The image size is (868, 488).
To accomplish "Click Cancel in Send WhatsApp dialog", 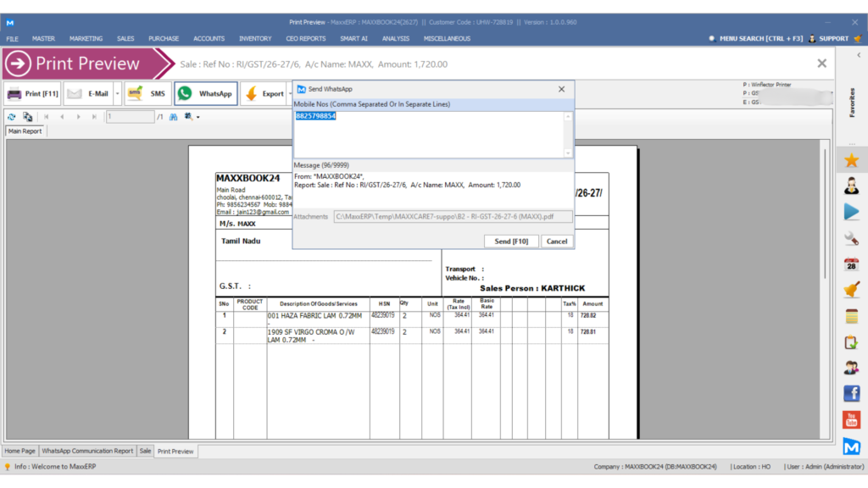I will coord(556,241).
